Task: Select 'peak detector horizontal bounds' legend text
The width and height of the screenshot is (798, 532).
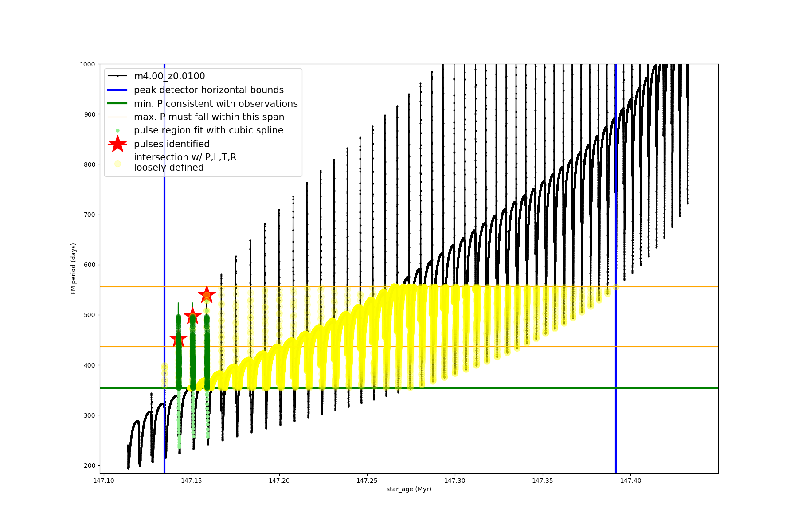Action: tap(208, 90)
